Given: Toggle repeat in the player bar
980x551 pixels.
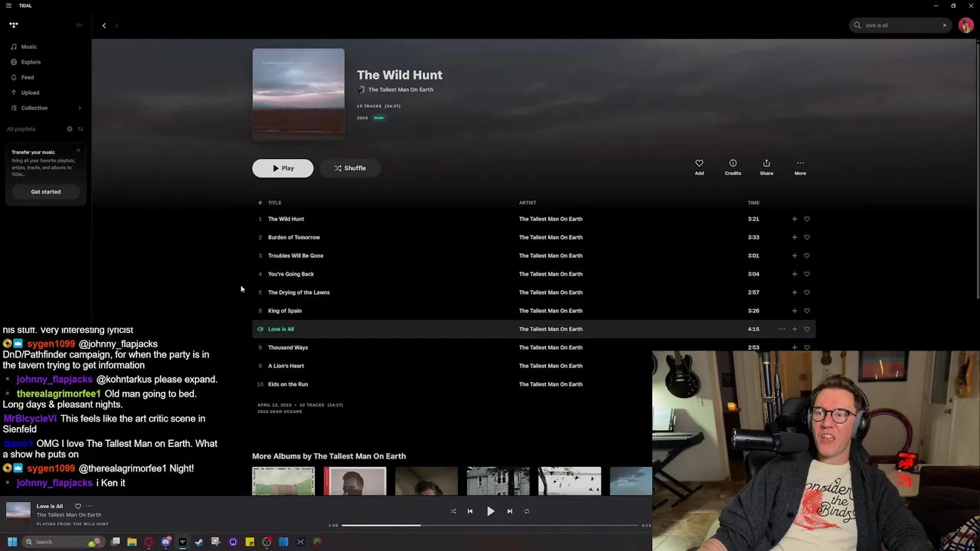Looking at the screenshot, I should tap(527, 511).
